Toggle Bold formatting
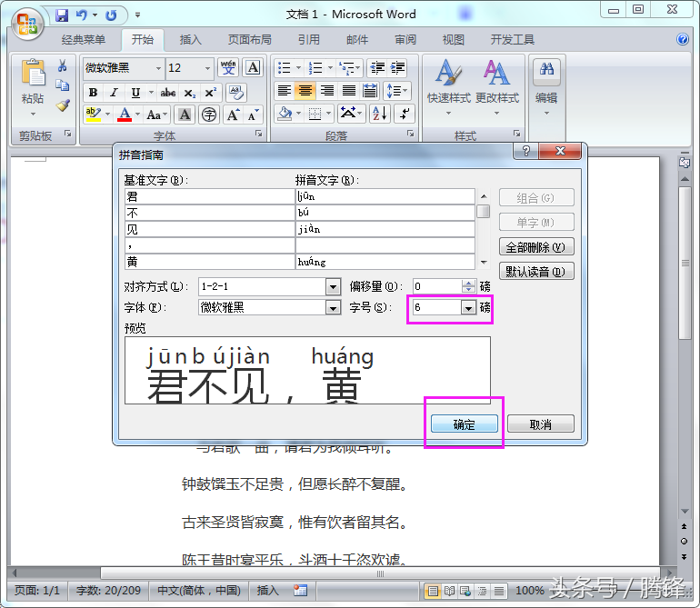 point(93,93)
